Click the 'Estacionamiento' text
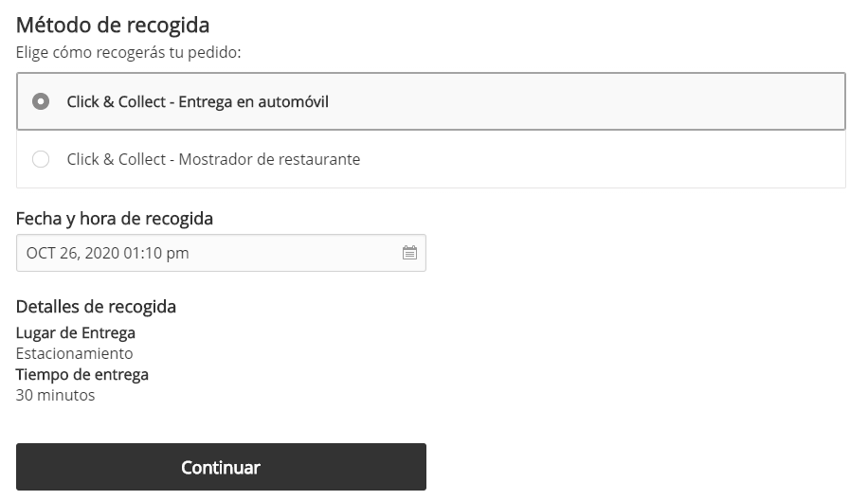Viewport: 868px width, 500px height. pyautogui.click(x=75, y=353)
